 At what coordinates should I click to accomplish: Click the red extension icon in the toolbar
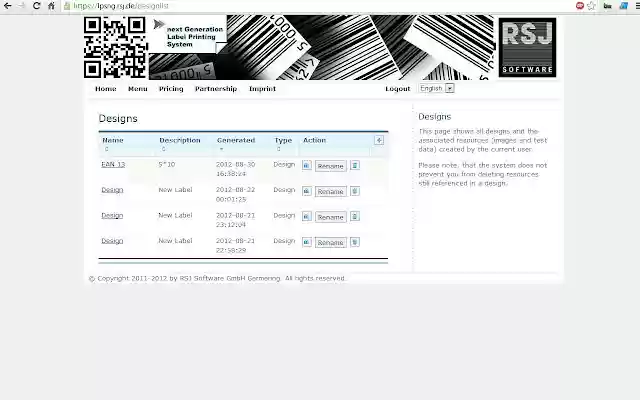tap(580, 6)
